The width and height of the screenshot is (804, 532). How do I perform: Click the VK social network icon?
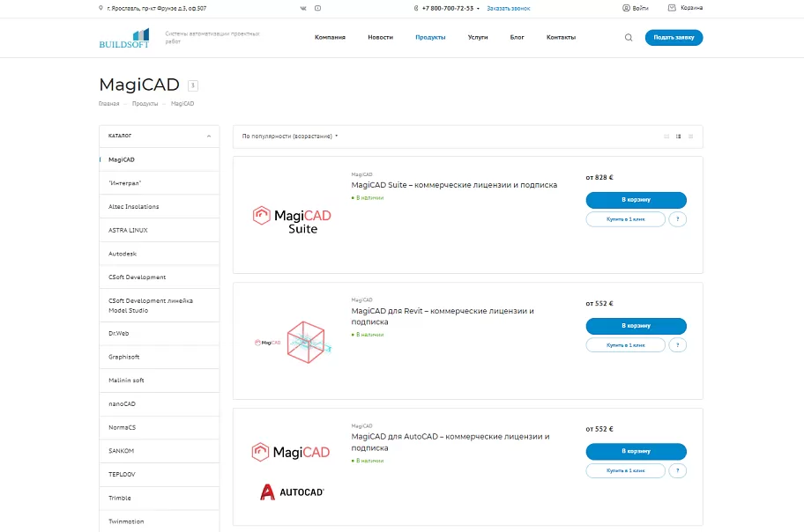coord(303,8)
